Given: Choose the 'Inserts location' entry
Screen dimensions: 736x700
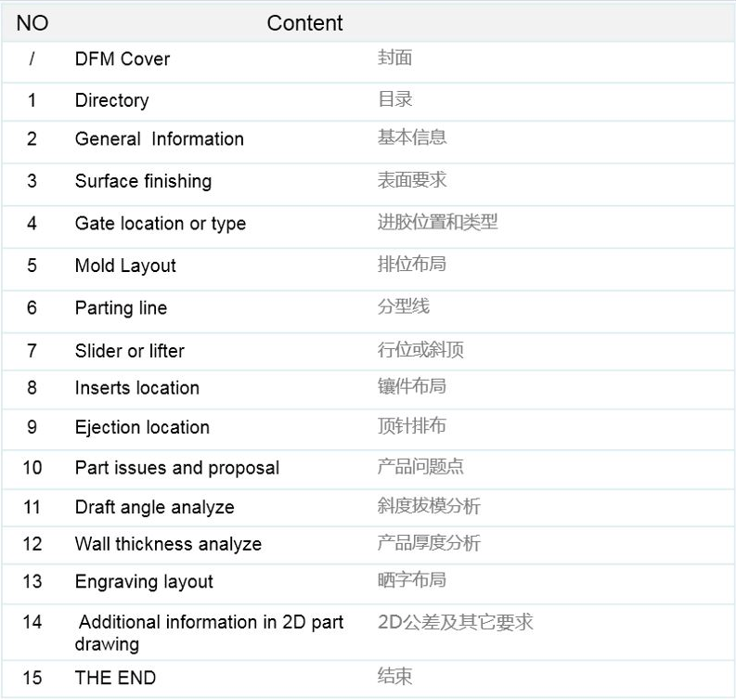Looking at the screenshot, I should [137, 388].
